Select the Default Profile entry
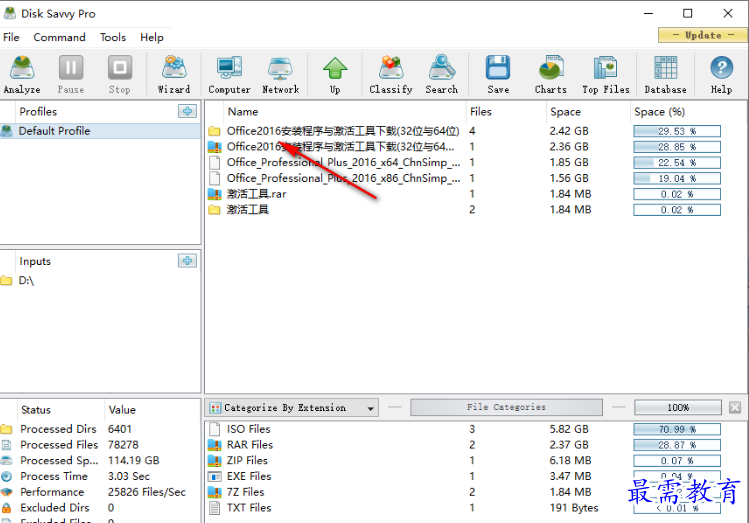Viewport: 749px width, 523px height. (100, 131)
